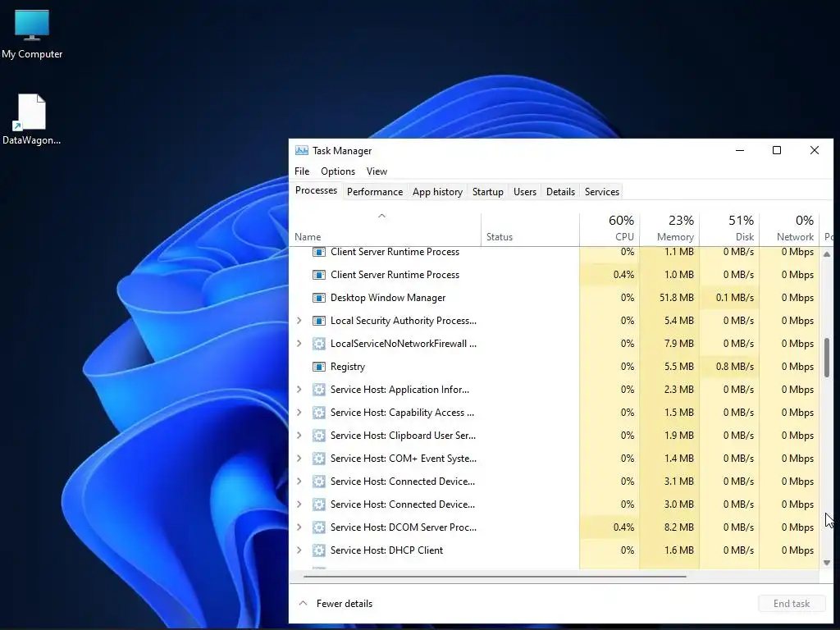Viewport: 840px width, 630px height.
Task: Click Fewer details to collapse view
Action: [x=336, y=604]
